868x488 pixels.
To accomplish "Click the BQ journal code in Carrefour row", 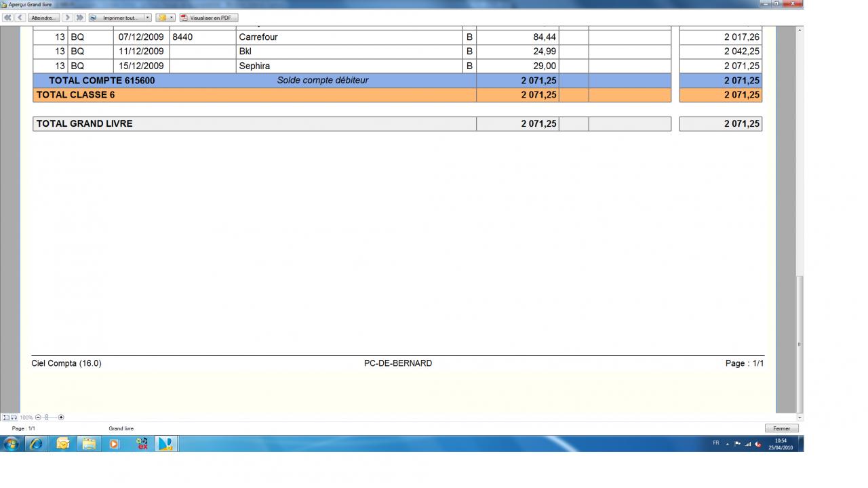I will tap(77, 37).
